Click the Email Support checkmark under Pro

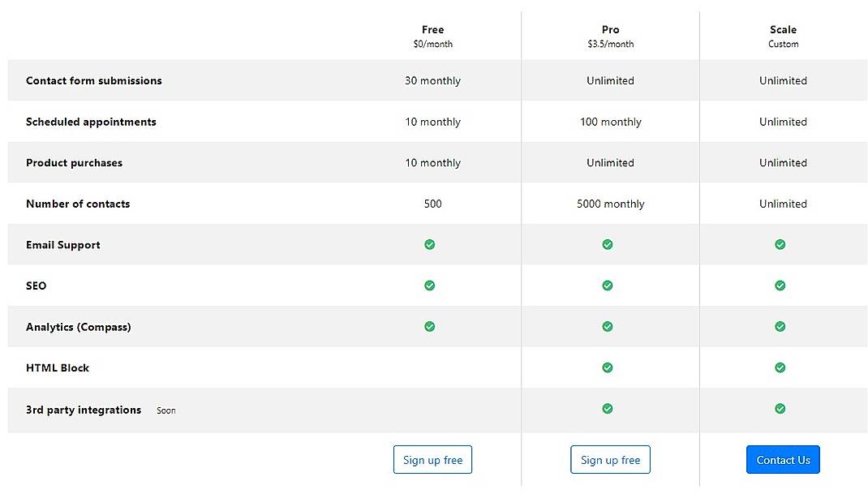608,244
